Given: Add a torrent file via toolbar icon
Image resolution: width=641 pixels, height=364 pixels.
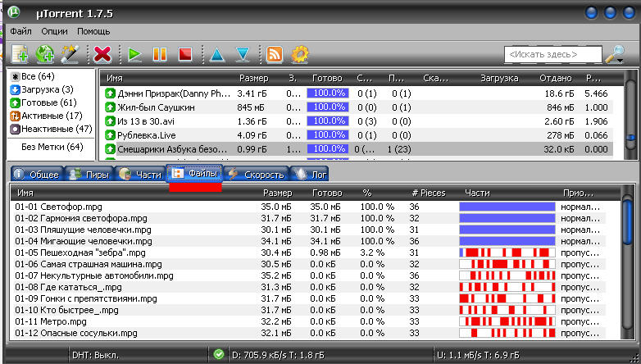Looking at the screenshot, I should click(x=20, y=54).
